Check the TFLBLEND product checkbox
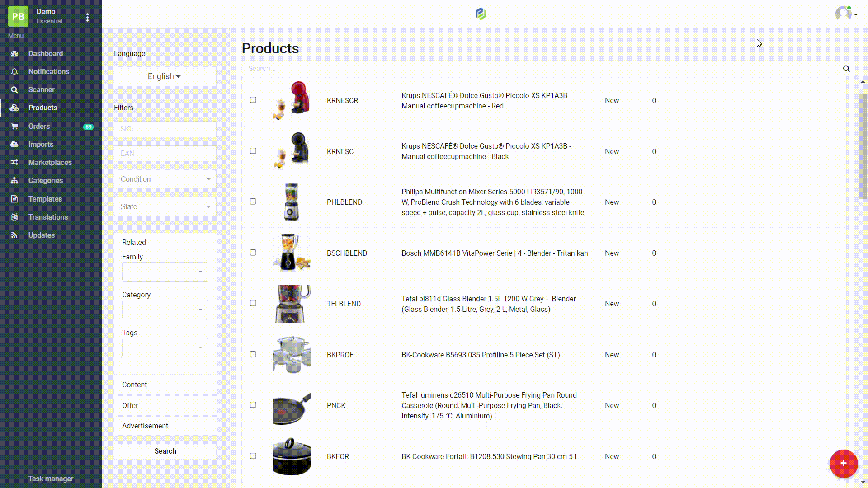The width and height of the screenshot is (868, 488). click(x=253, y=303)
